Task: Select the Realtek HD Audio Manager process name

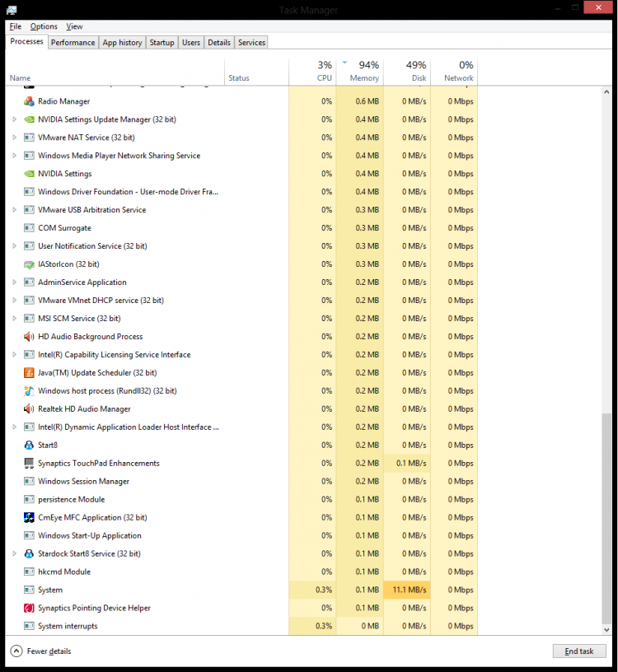Action: [x=85, y=409]
